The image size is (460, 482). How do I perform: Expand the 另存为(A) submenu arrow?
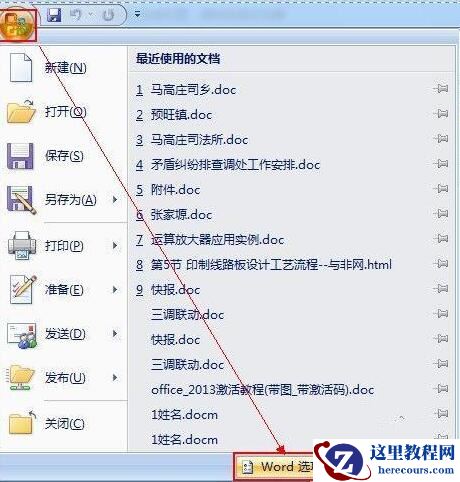click(115, 200)
